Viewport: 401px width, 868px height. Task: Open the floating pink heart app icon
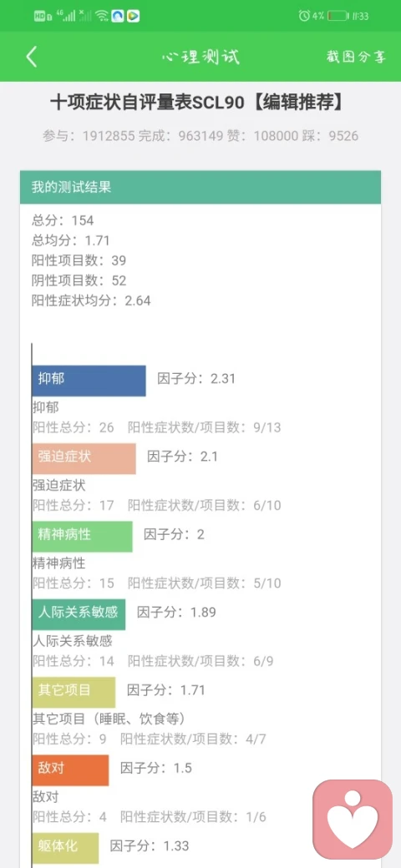tap(353, 820)
